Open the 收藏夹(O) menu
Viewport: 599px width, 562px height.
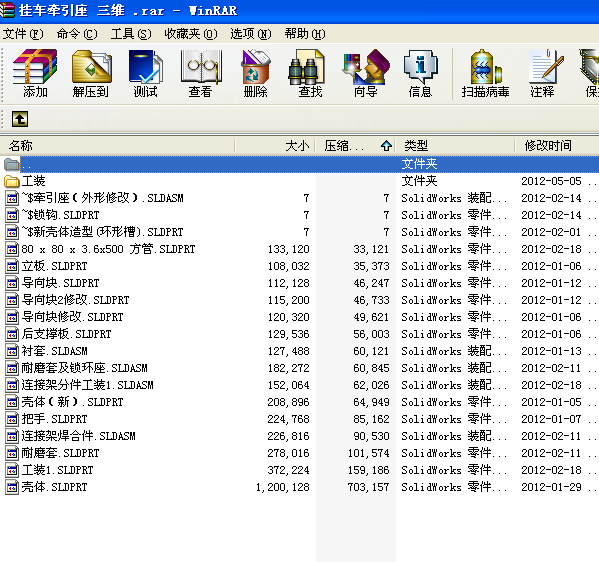tap(191, 34)
